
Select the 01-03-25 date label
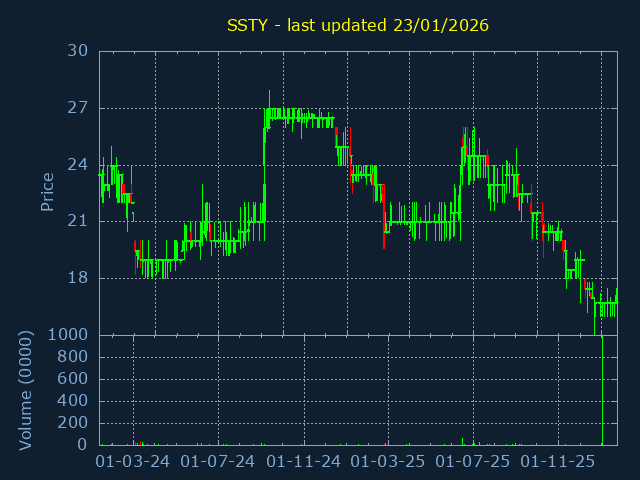[x=389, y=462]
